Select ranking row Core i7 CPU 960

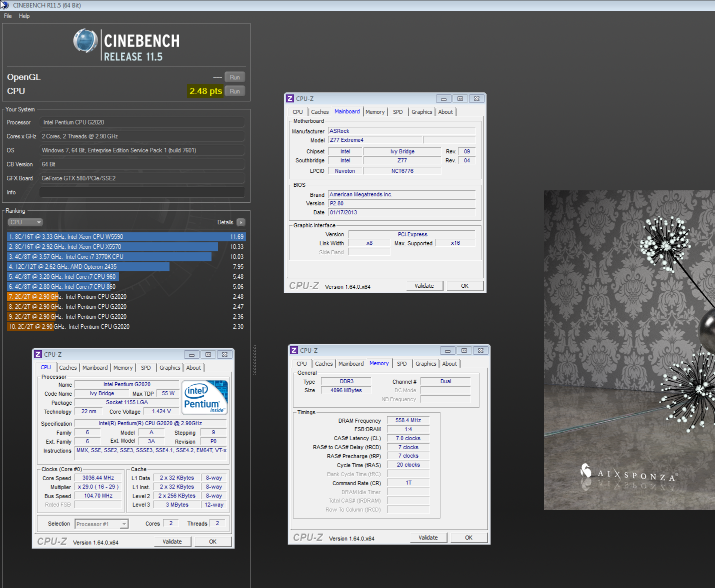126,277
